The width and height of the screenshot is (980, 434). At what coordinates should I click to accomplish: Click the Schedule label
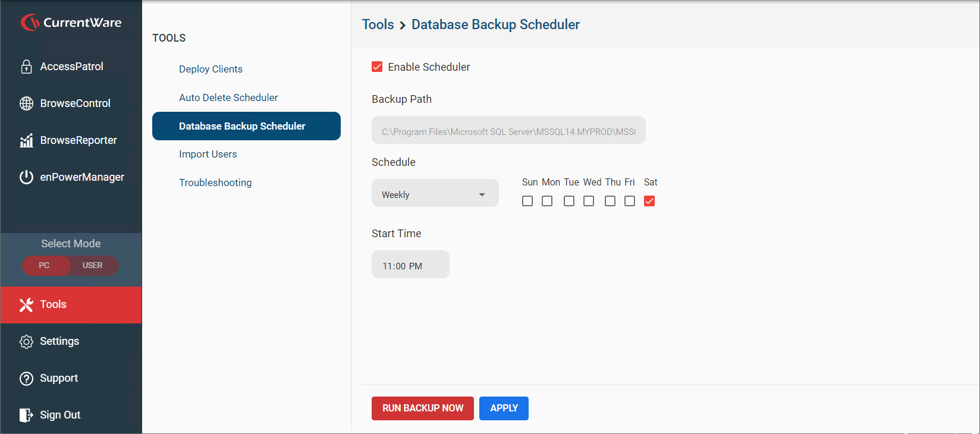point(394,162)
